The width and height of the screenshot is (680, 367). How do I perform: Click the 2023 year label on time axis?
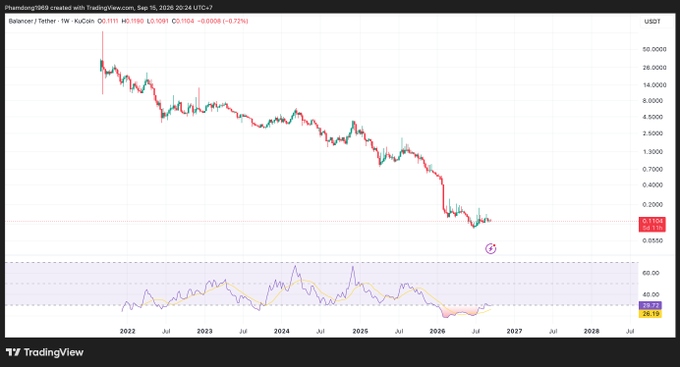pos(205,331)
